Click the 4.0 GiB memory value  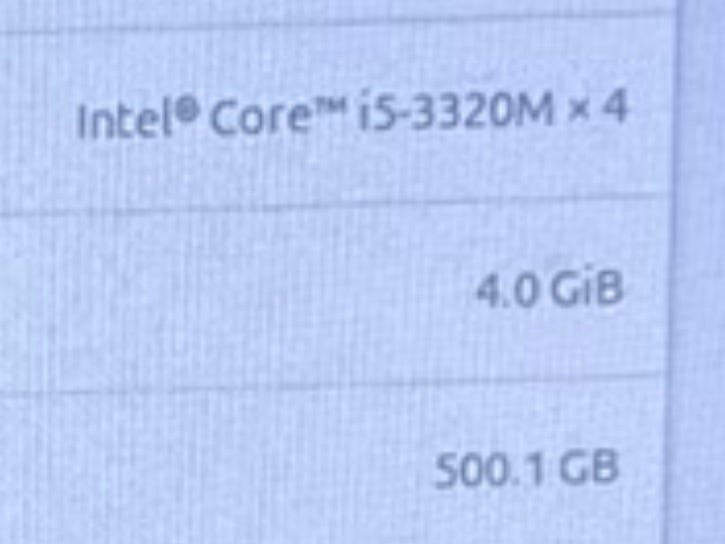(549, 290)
